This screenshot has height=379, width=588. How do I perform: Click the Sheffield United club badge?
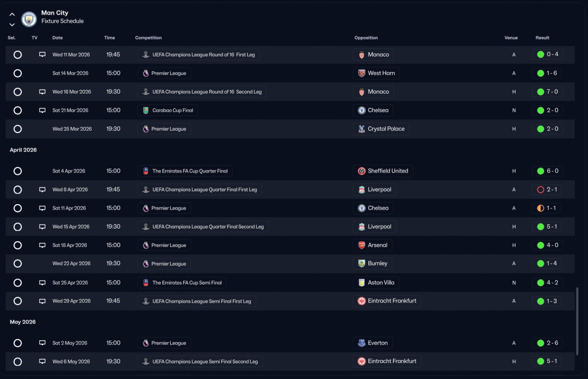[362, 171]
